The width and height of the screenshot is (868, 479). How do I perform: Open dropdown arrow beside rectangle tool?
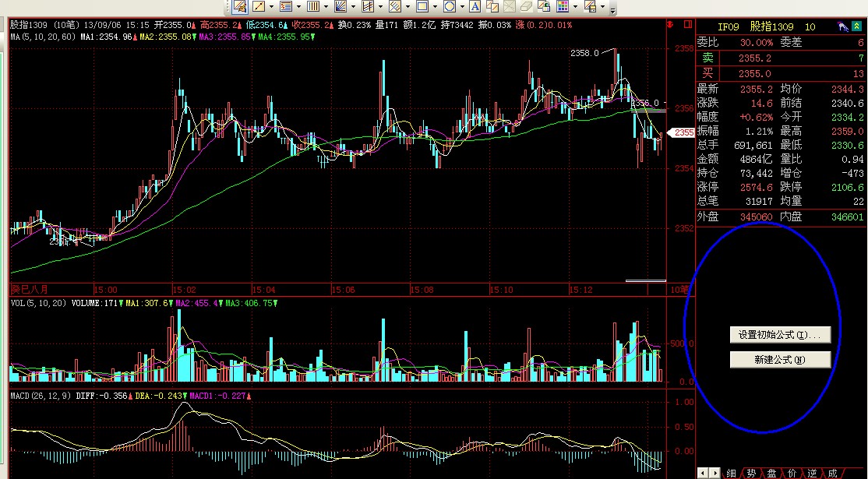(x=436, y=7)
